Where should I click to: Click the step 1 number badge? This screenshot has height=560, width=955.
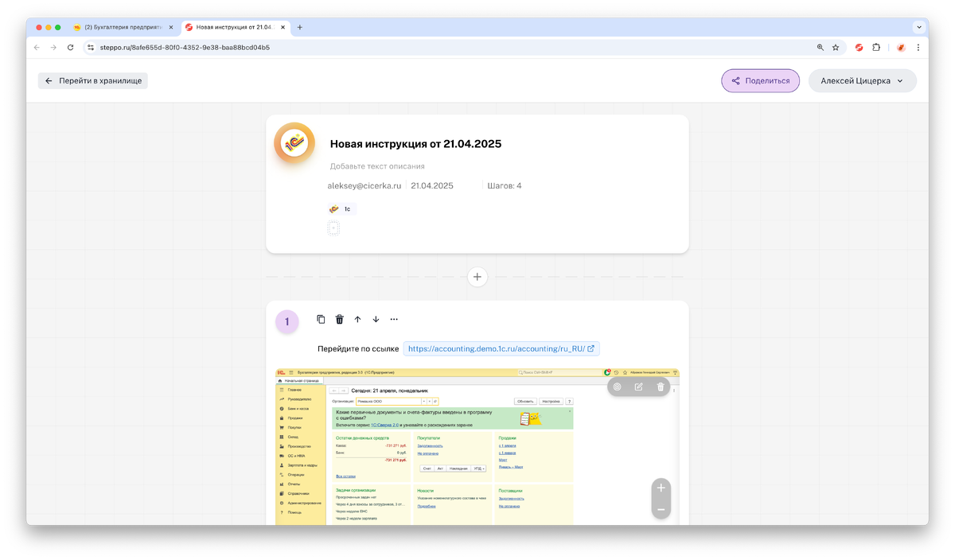pos(286,322)
